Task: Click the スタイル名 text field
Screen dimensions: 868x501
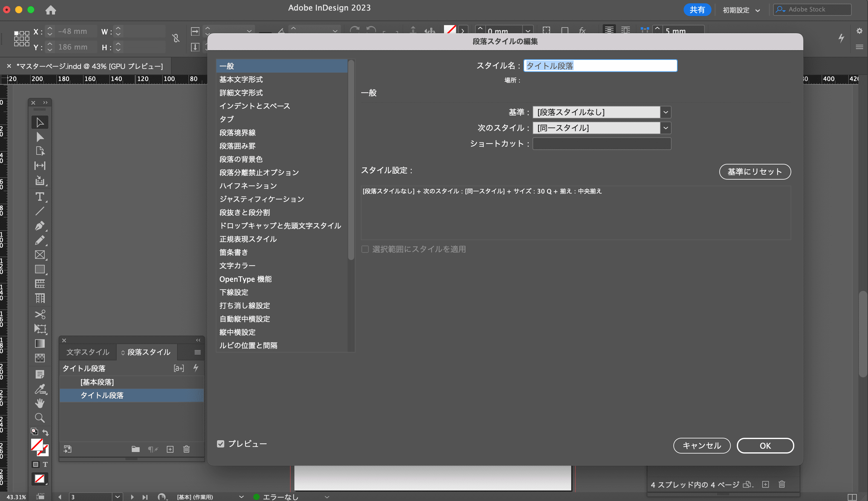Action: 600,66
